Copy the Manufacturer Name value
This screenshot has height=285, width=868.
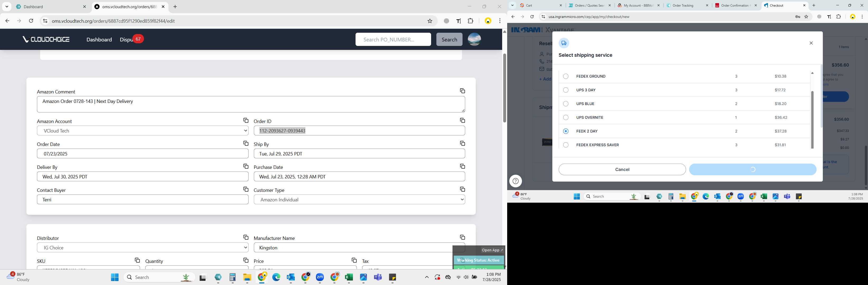[x=462, y=237]
